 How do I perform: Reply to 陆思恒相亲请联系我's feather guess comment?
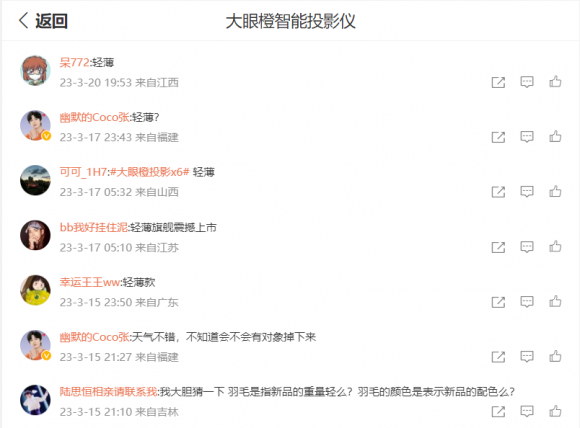pos(527,411)
